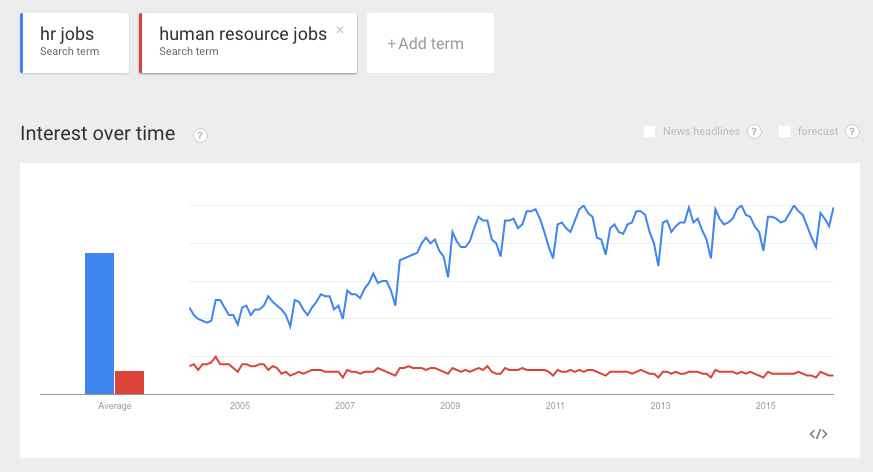Viewport: 873px width, 472px height.
Task: Click the Add term box
Action: (430, 43)
